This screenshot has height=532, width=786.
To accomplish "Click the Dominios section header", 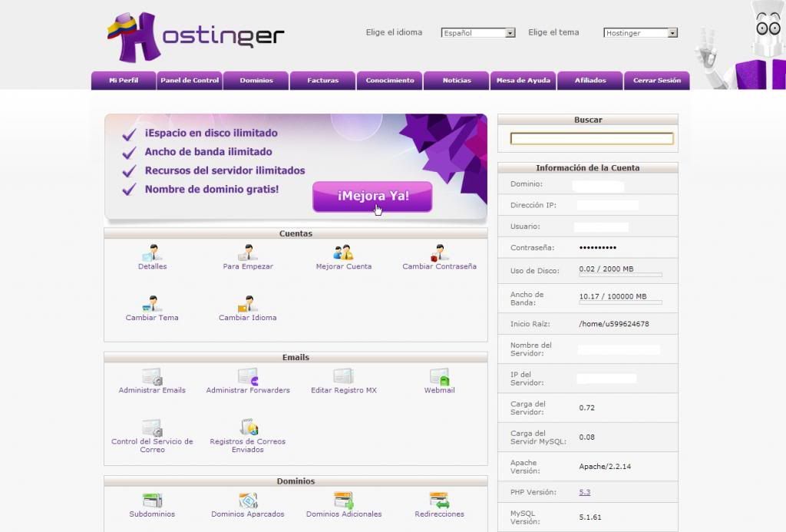I will [x=296, y=481].
